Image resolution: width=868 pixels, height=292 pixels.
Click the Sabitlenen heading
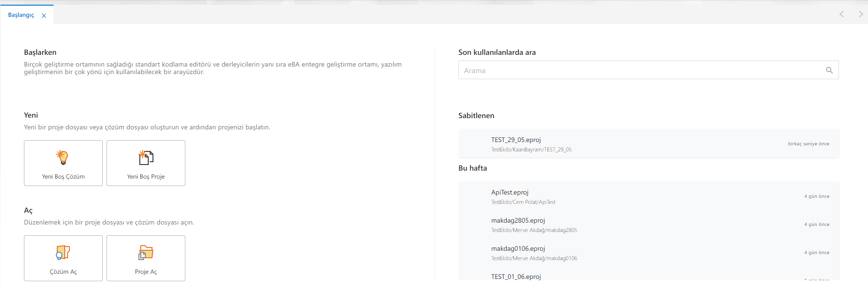[476, 116]
